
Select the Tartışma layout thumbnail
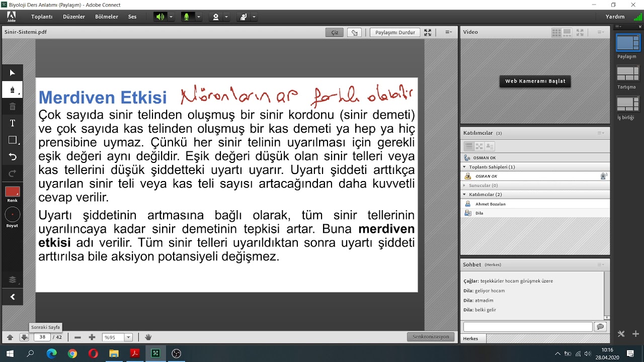click(x=628, y=73)
